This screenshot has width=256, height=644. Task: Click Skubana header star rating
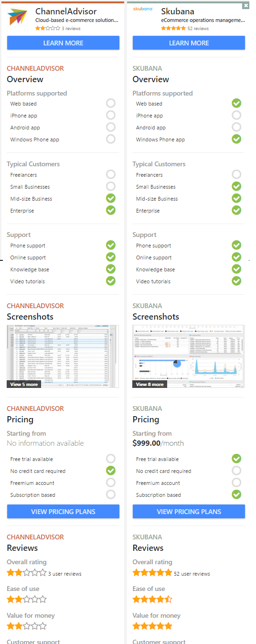pos(173,29)
